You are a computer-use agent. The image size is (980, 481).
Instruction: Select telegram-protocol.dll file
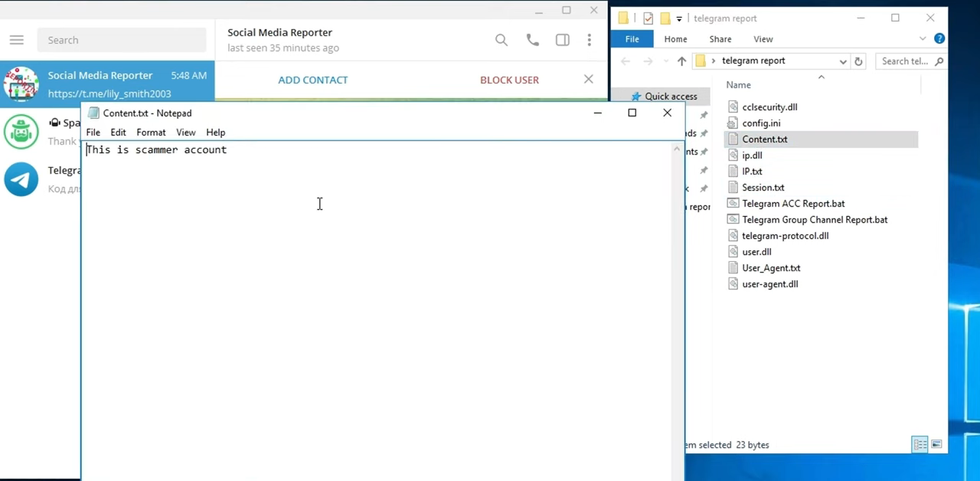(x=785, y=236)
